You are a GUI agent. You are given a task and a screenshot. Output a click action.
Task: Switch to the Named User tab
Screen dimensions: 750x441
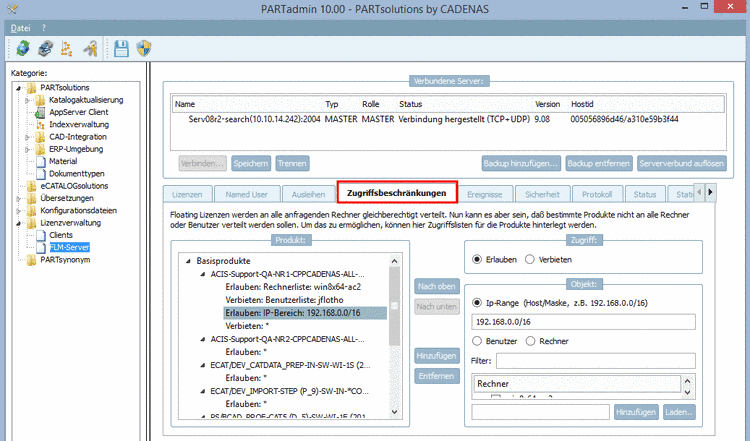point(246,195)
